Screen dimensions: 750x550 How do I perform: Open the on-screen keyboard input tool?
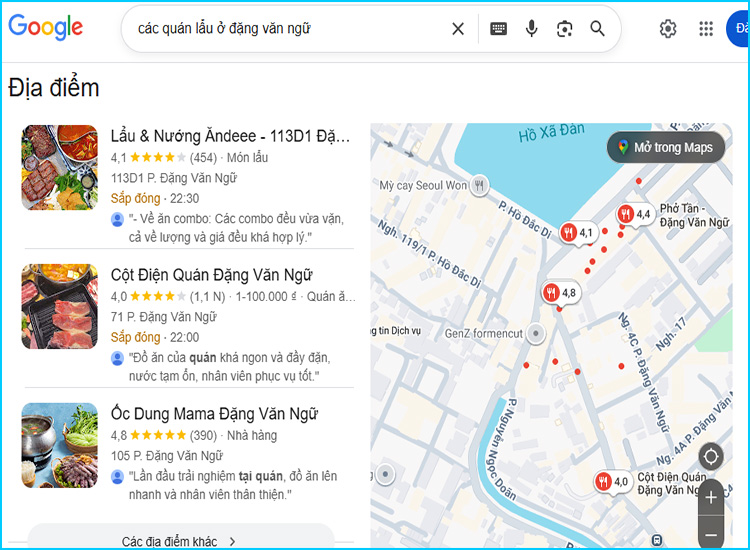point(498,29)
